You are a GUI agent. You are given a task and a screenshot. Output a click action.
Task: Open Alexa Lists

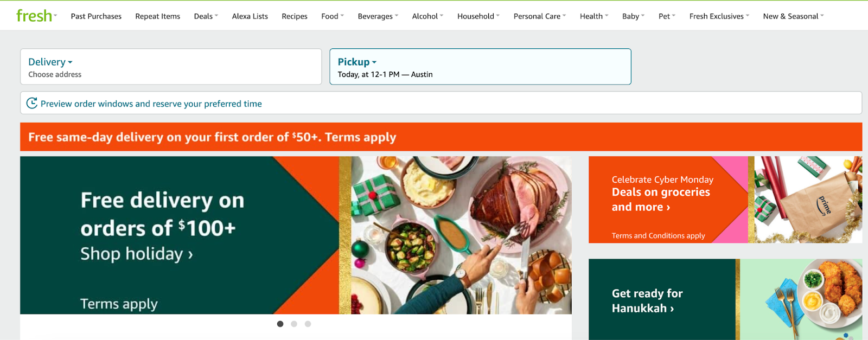250,16
